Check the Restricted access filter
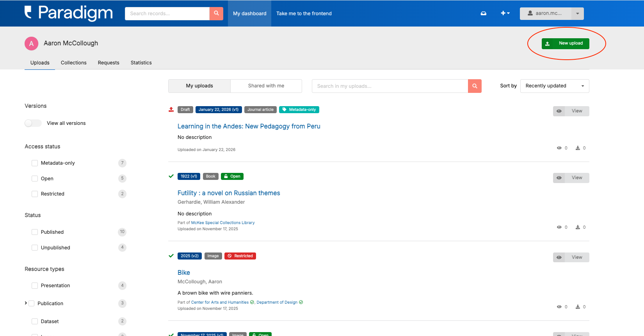This screenshot has width=644, height=336. 35,194
